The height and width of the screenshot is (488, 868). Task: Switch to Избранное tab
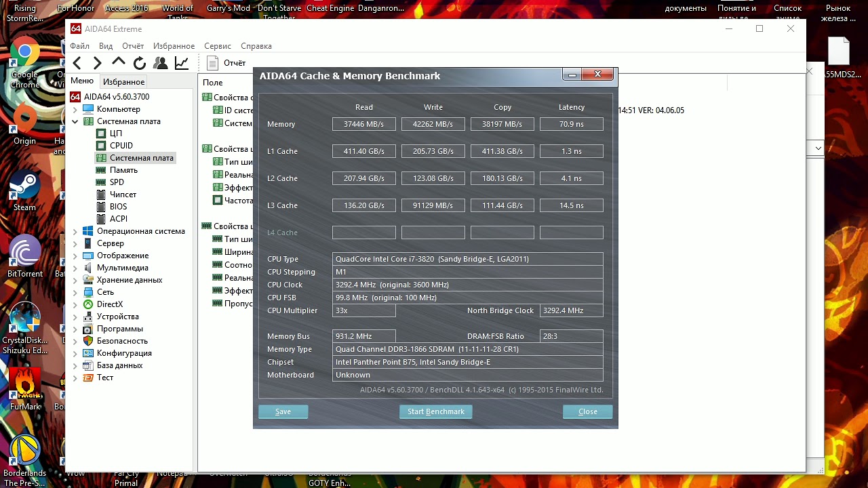123,82
